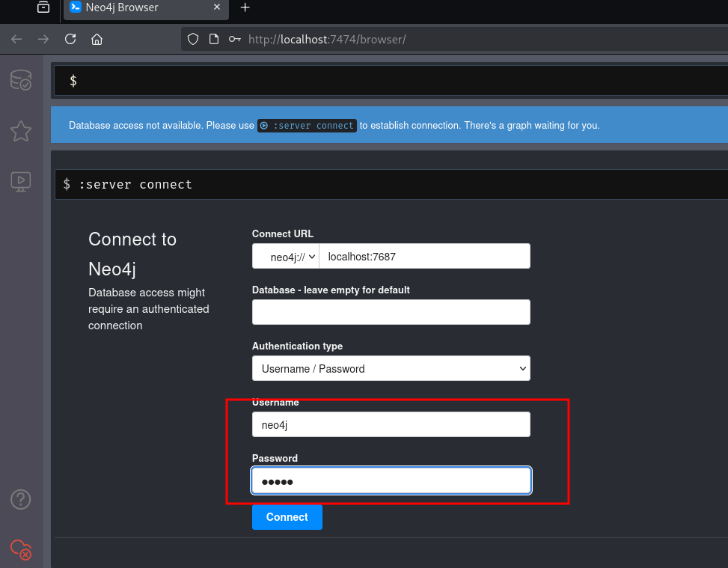728x568 pixels.
Task: Click the shield tracking protection icon
Action: point(193,39)
